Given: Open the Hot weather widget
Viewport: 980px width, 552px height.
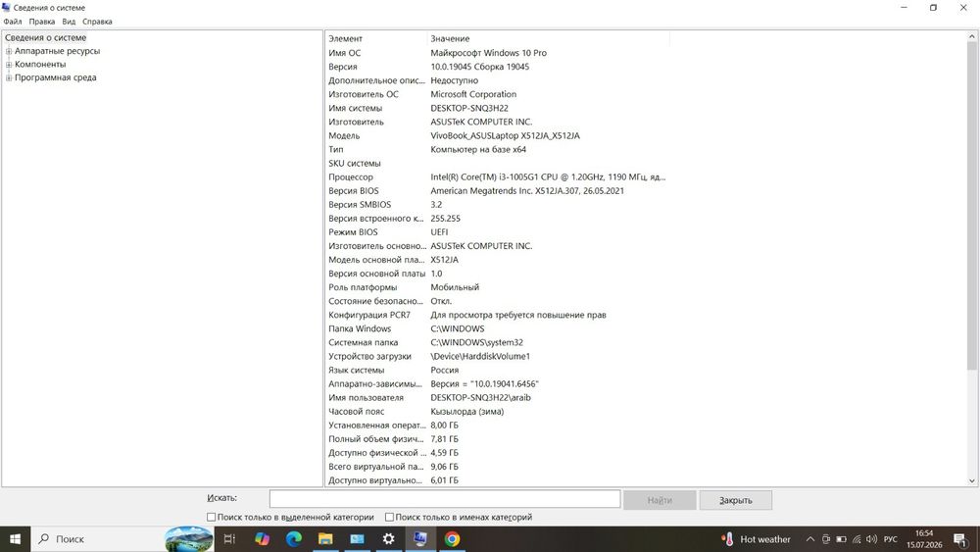Looking at the screenshot, I should tap(757, 539).
